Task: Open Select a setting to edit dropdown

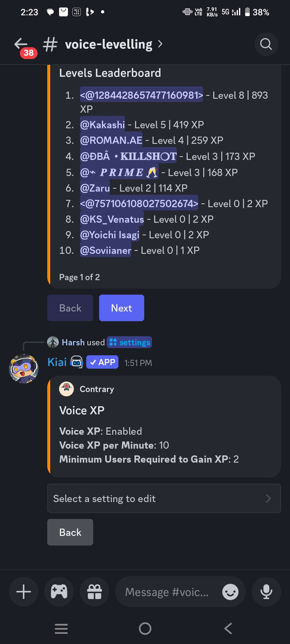Action: [x=164, y=498]
